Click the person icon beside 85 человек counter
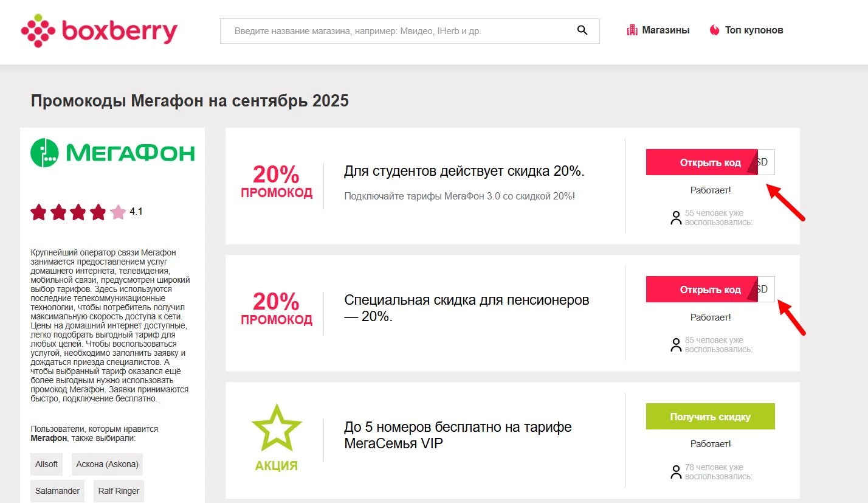Image resolution: width=868 pixels, height=503 pixels. 675,344
